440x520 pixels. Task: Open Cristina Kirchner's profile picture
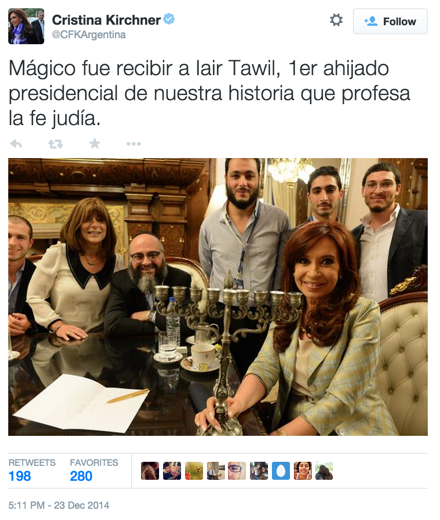26,26
